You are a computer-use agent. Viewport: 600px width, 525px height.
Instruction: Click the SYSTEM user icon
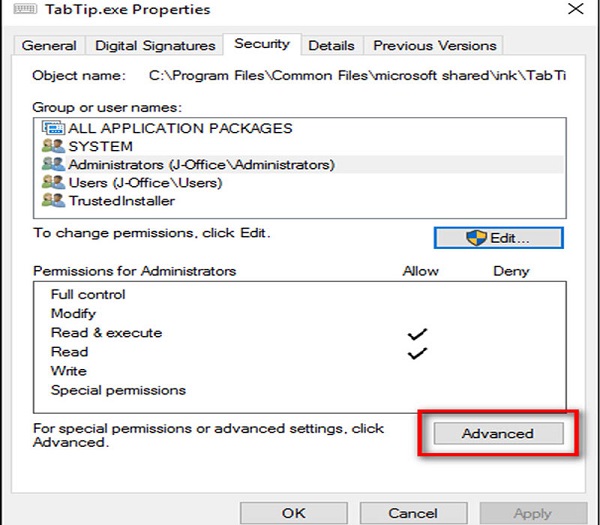51,146
